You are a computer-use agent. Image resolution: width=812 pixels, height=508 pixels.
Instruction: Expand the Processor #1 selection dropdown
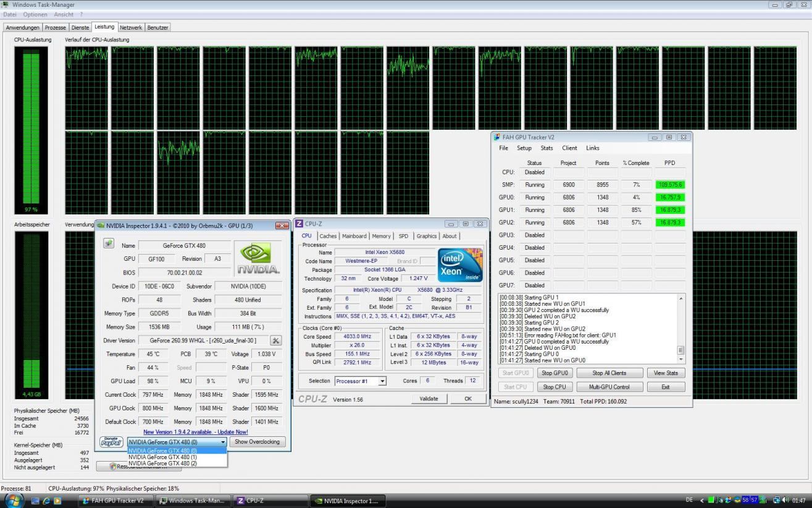(382, 381)
